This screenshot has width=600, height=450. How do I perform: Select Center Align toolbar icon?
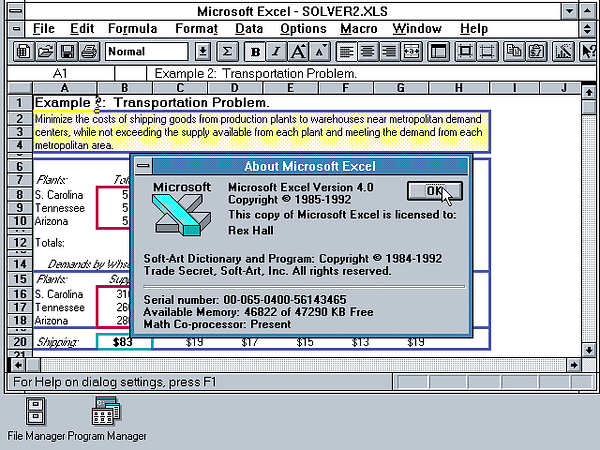[x=368, y=51]
